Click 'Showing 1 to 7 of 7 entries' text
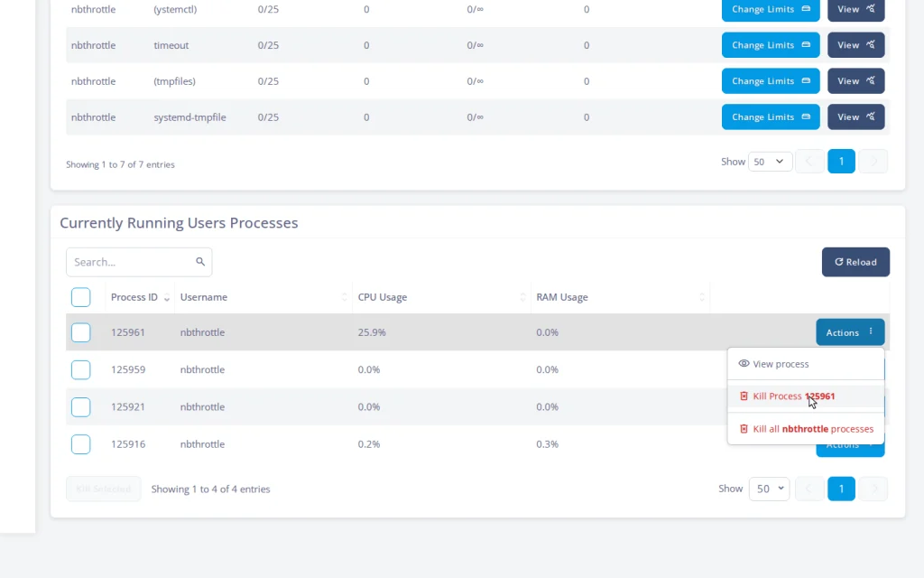 point(120,164)
